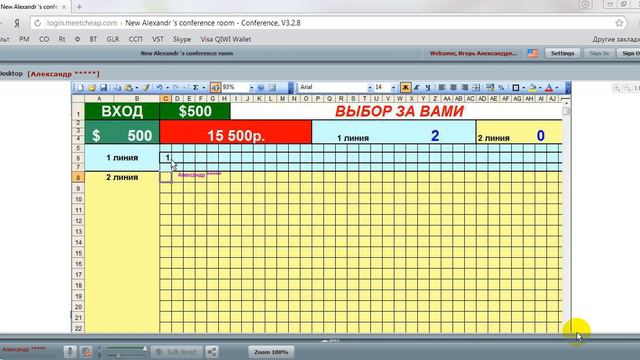
Task: Open the Fill Color dropdown arrow
Action: pos(540,87)
